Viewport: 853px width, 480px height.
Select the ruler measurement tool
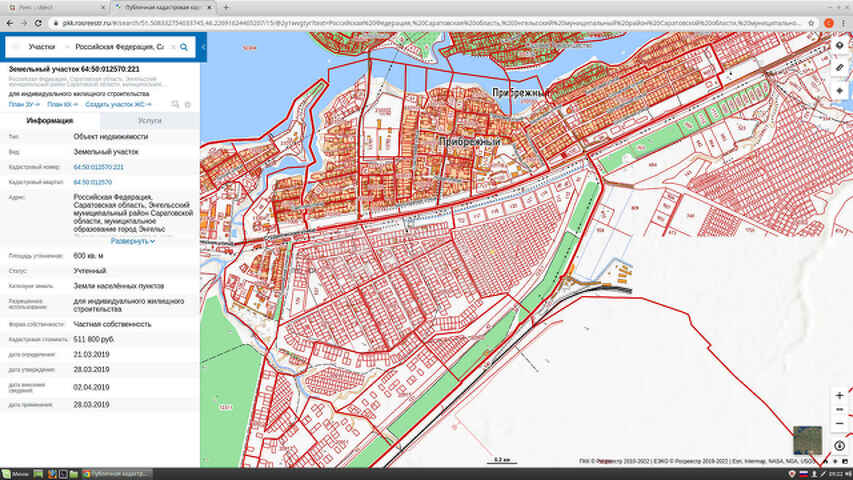pos(839,67)
